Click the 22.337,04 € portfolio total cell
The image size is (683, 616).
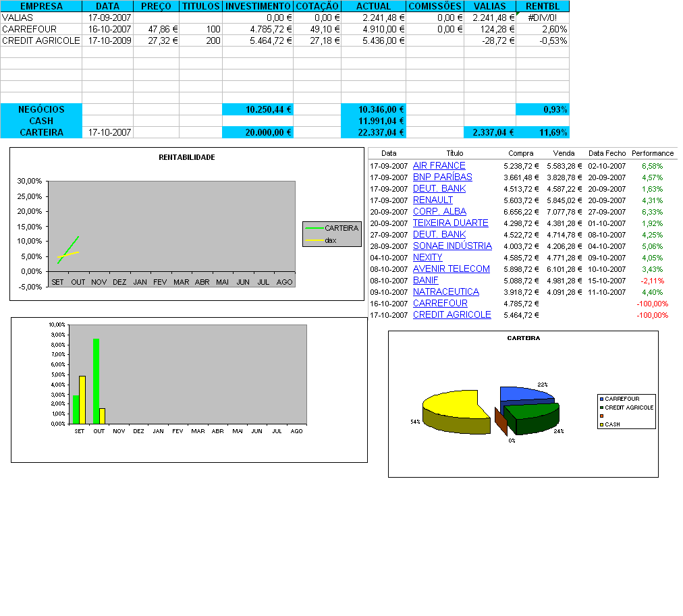point(374,132)
